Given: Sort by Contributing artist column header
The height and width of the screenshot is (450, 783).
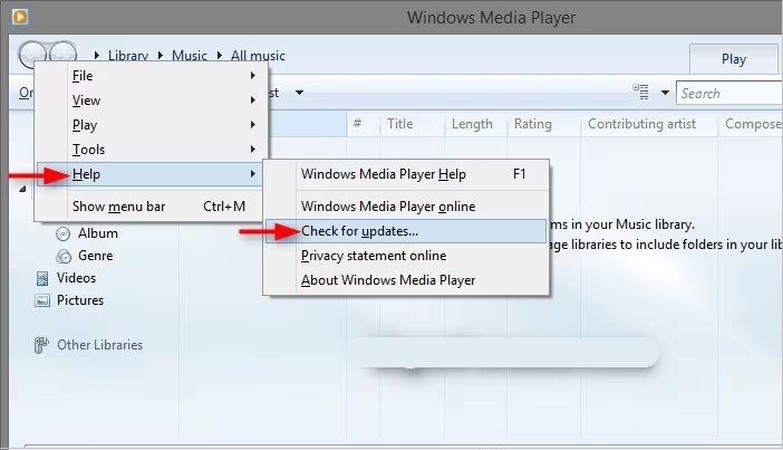Looking at the screenshot, I should click(x=650, y=124).
